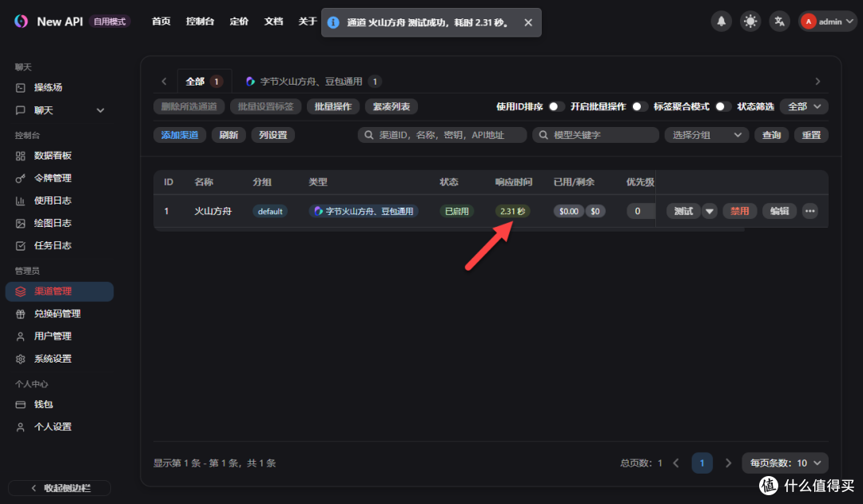Image resolution: width=863 pixels, height=504 pixels.
Task: Click the 列设置 button
Action: [273, 135]
